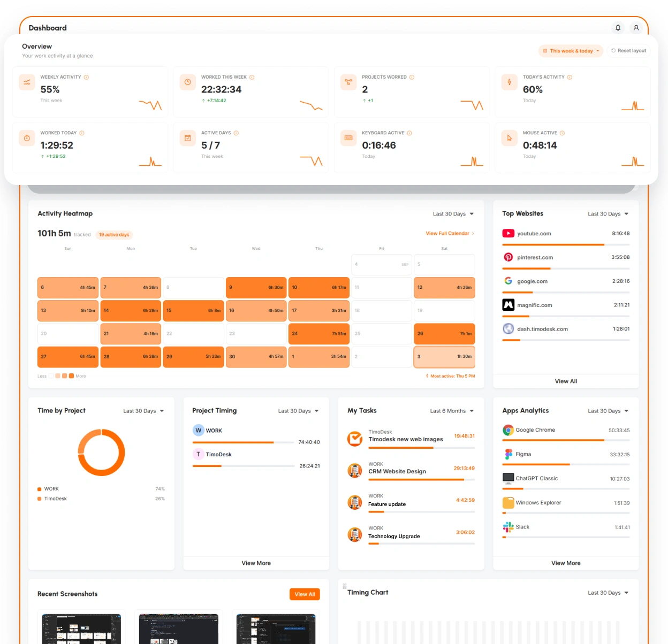Click the magnific.com site icon
The height and width of the screenshot is (644, 668).
coord(508,305)
